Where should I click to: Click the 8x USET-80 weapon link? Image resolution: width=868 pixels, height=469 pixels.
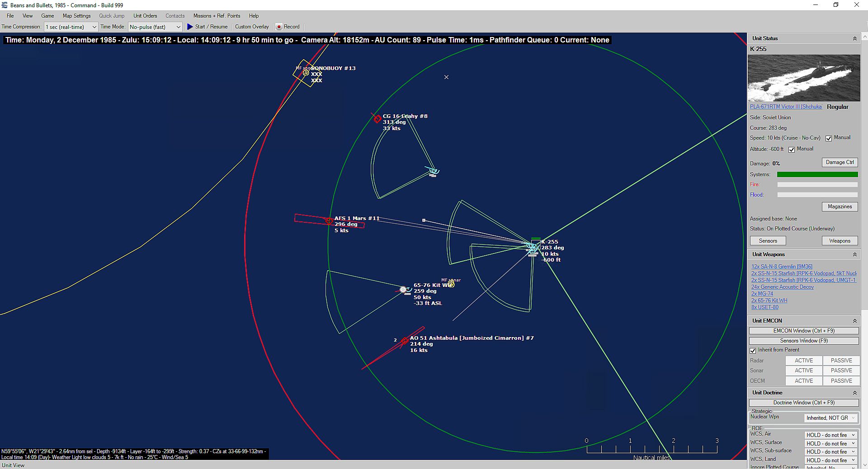click(765, 307)
